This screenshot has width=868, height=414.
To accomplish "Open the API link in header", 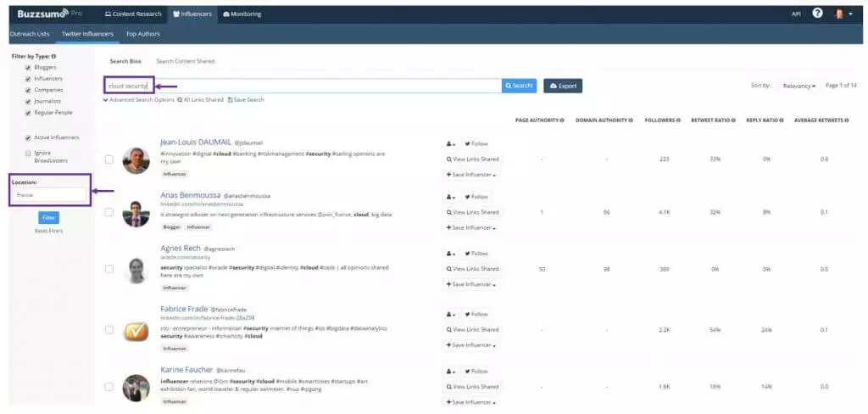I will pos(796,14).
